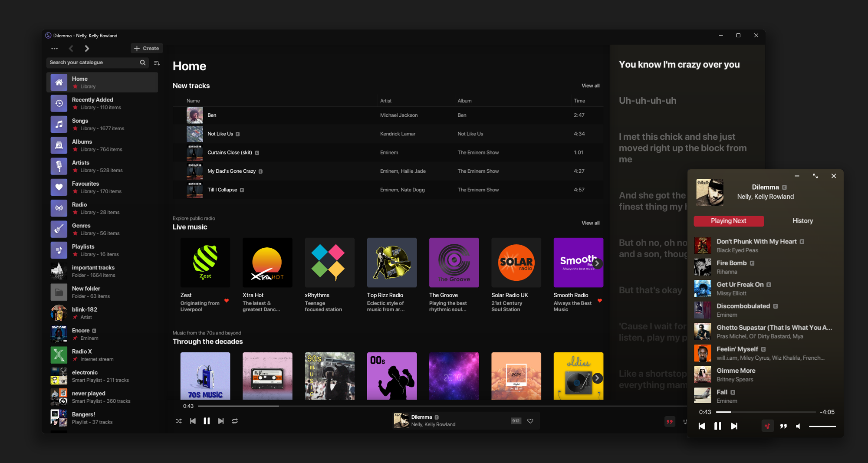This screenshot has height=463, width=868.
Task: Click the Dilemma album art in mini player
Action: click(710, 192)
